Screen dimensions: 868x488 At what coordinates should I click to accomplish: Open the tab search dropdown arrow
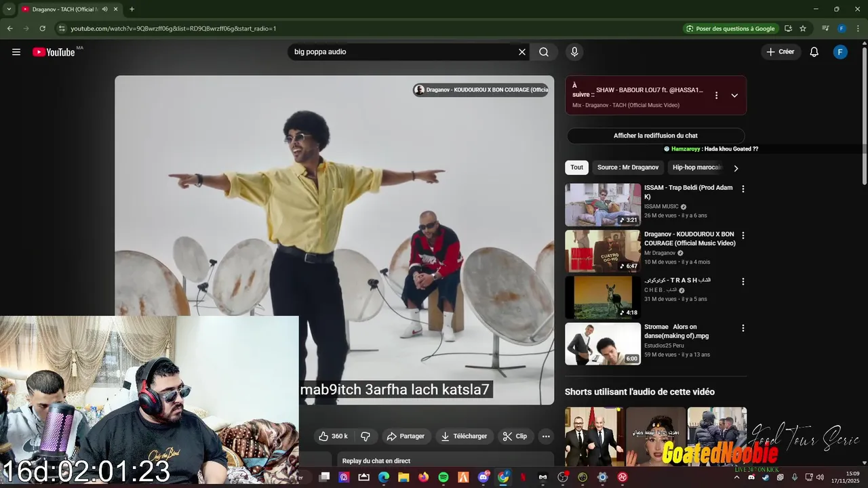pos(9,9)
